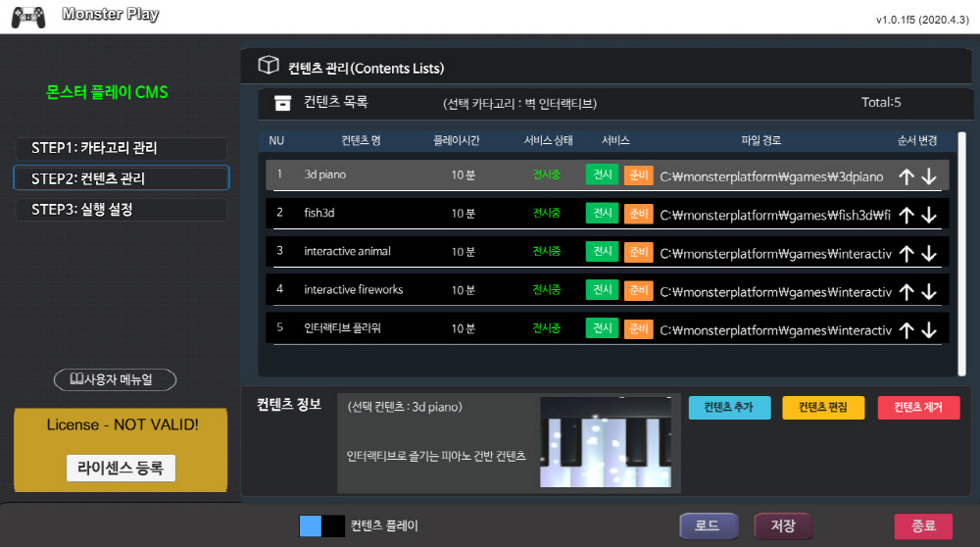Move 인터랙티브 플라워 row up

906,330
